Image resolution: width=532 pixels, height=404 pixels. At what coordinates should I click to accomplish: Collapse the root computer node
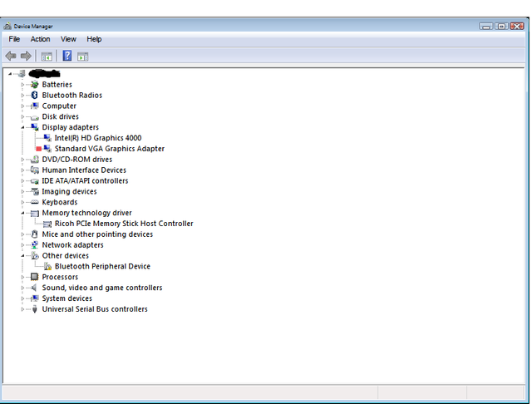click(x=10, y=74)
